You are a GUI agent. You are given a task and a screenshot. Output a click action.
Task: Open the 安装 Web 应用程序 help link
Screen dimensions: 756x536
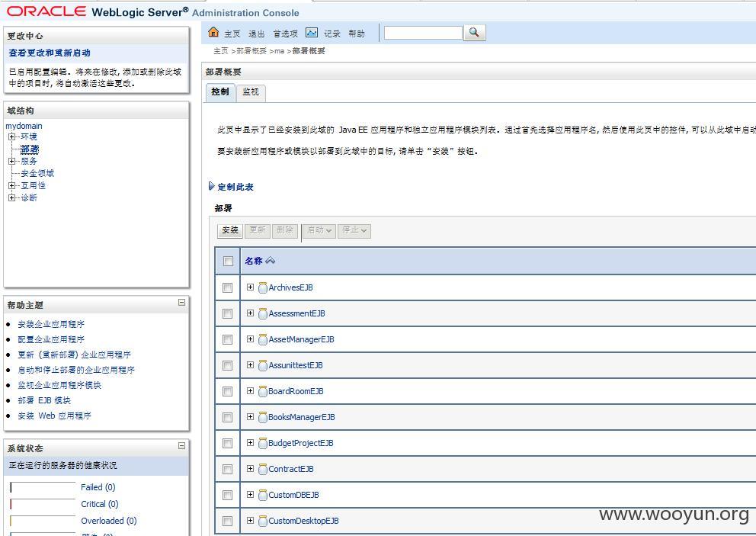[x=54, y=416]
